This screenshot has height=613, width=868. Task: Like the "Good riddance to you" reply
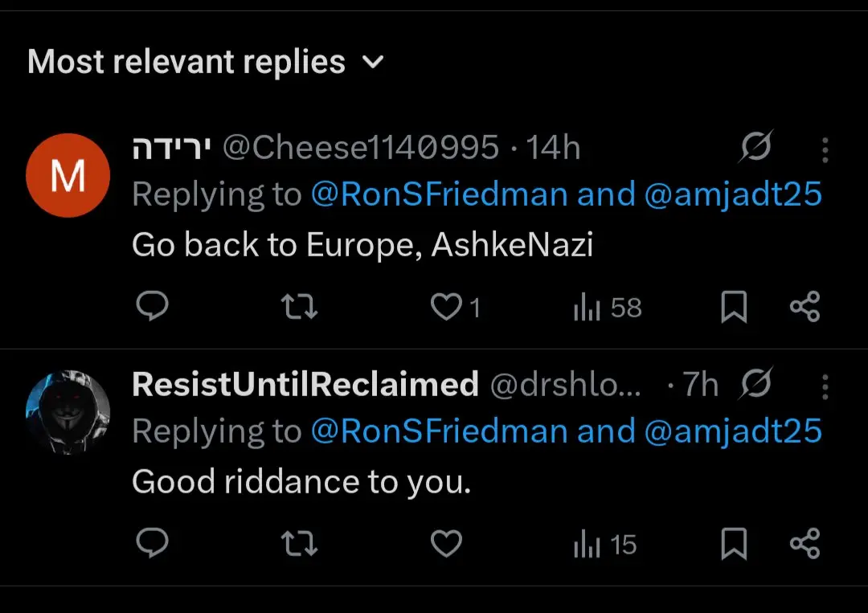coord(447,545)
